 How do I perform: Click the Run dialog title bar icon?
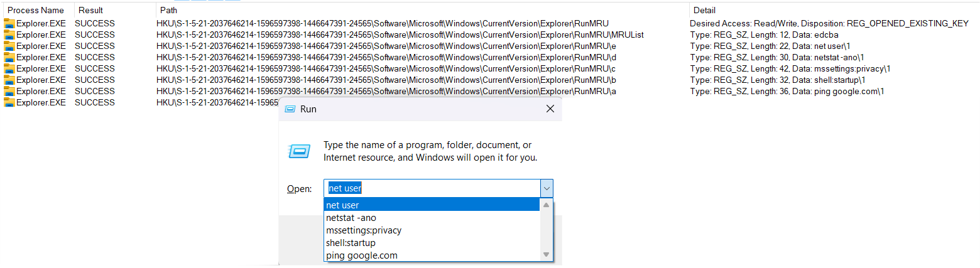(x=290, y=109)
